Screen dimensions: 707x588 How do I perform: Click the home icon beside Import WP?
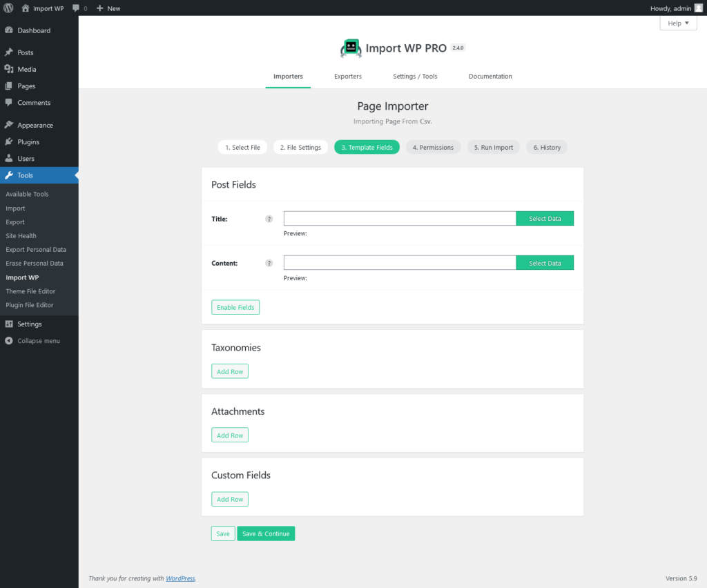[26, 8]
